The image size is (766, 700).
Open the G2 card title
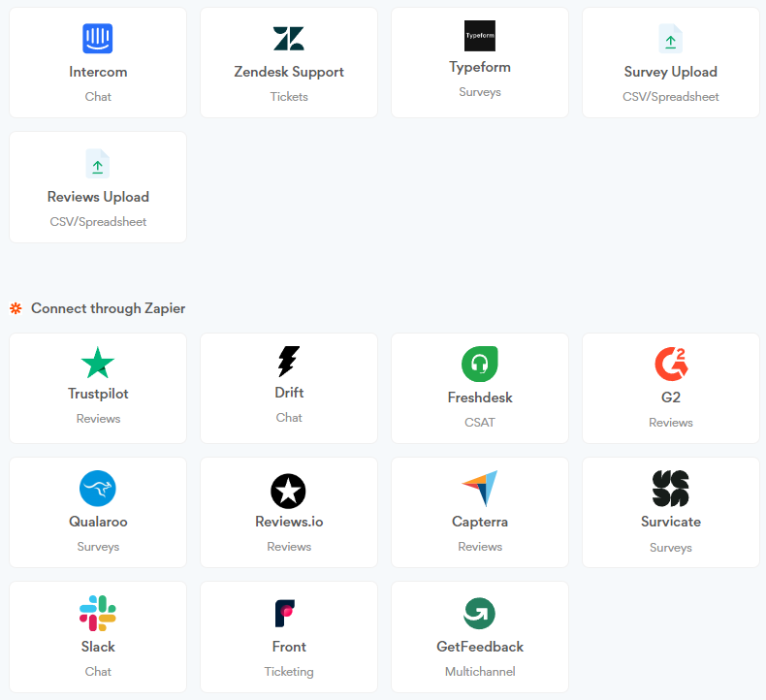pos(671,398)
